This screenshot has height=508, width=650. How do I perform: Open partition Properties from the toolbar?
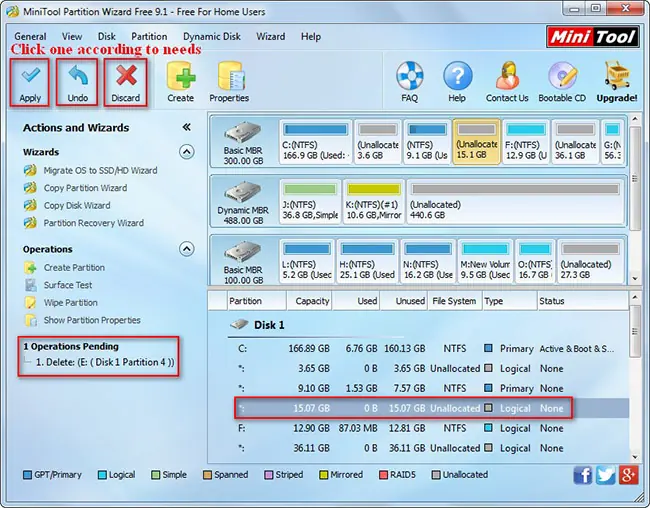(x=229, y=82)
